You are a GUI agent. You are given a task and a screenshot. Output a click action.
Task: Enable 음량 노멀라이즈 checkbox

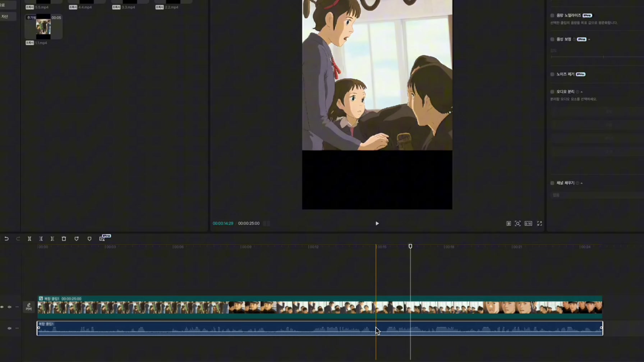coord(552,15)
